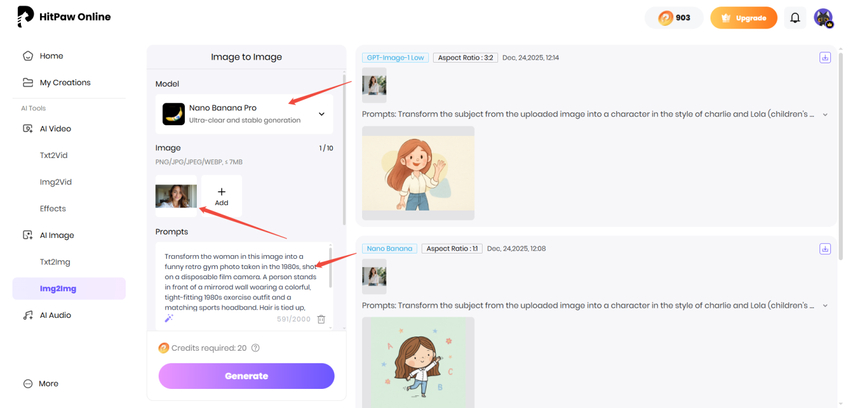Expand the second result's prompt text

coord(825,306)
